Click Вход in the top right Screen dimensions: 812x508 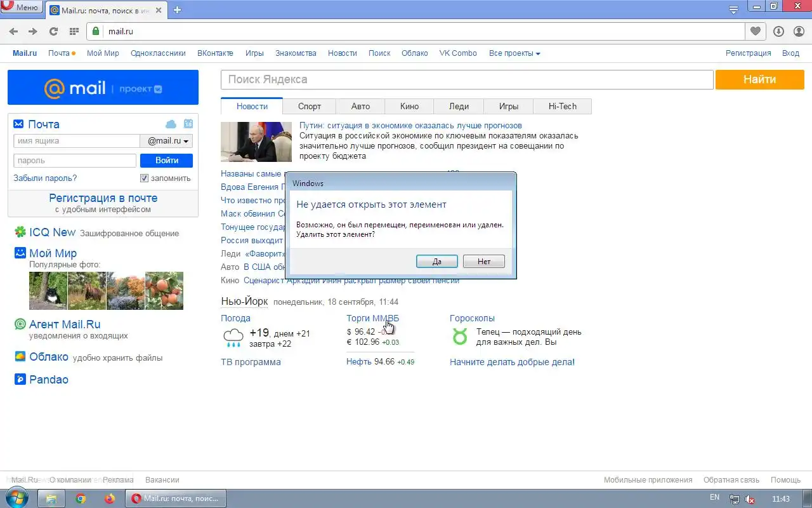[790, 53]
